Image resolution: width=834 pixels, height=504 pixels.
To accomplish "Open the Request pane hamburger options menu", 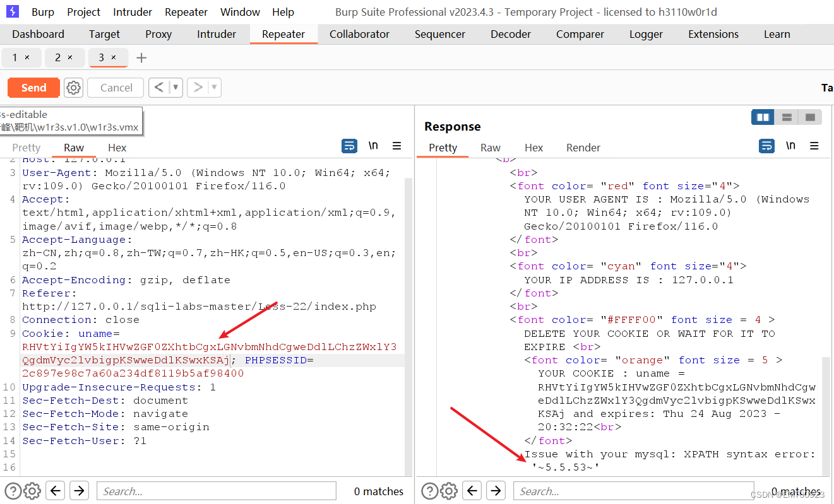I will (397, 146).
